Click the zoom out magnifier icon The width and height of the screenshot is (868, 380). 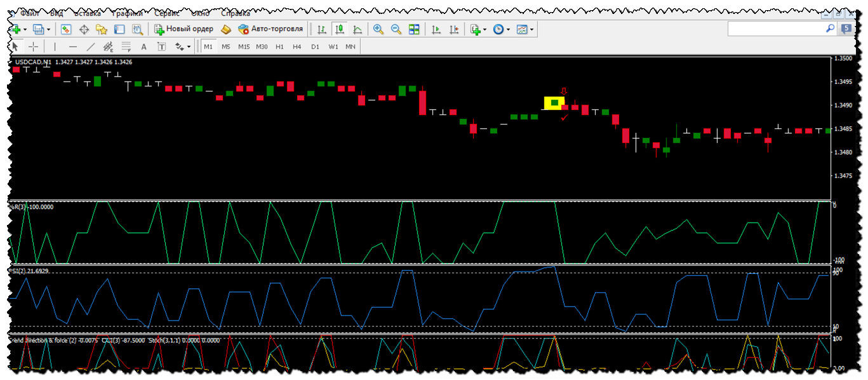pos(396,29)
